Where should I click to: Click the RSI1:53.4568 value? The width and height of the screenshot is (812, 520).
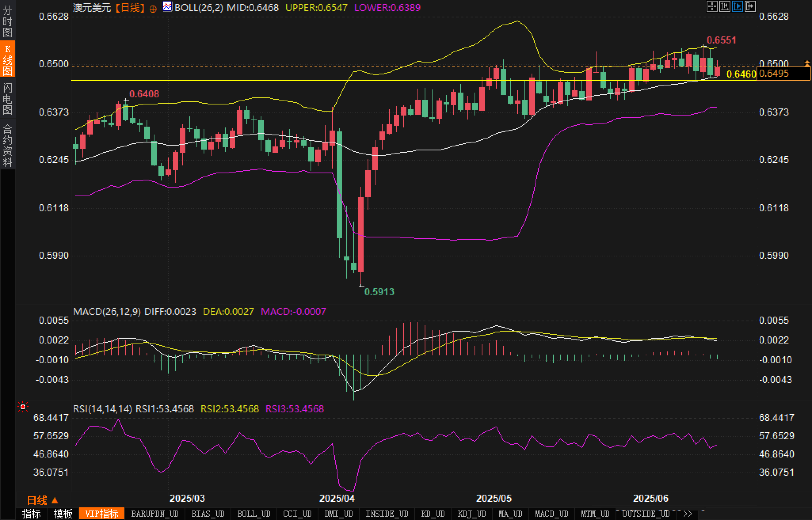165,409
